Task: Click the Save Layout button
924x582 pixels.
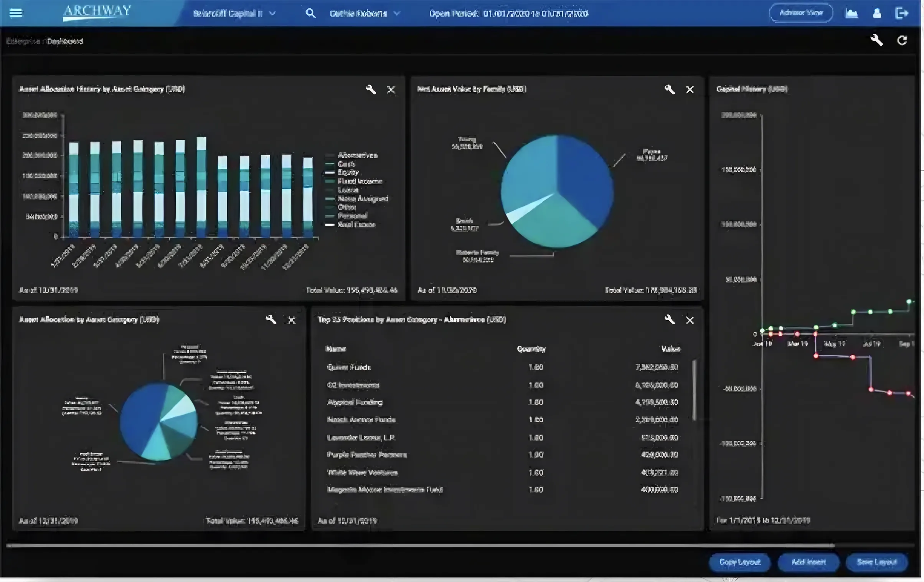Action: point(877,562)
